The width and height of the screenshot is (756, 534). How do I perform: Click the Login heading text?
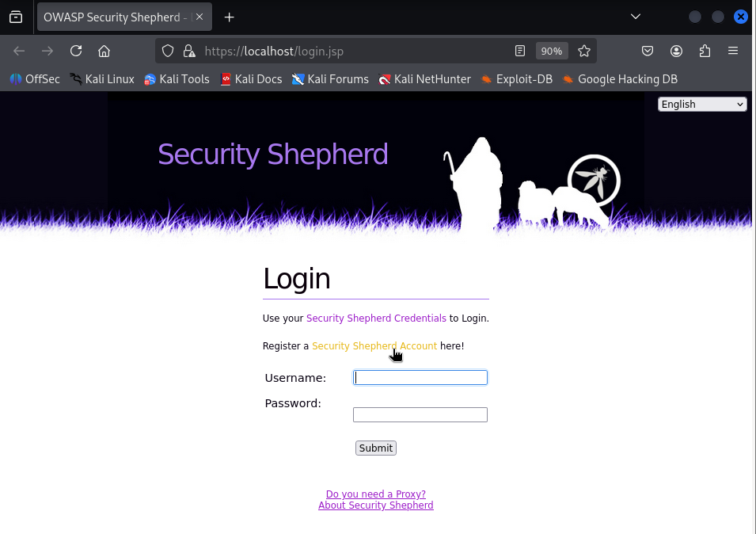click(297, 279)
